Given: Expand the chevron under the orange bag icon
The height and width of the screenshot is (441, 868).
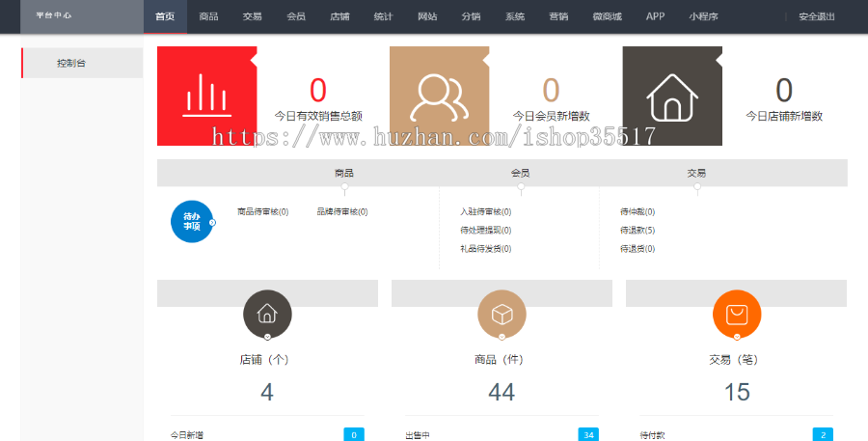Looking at the screenshot, I should click(x=737, y=336).
